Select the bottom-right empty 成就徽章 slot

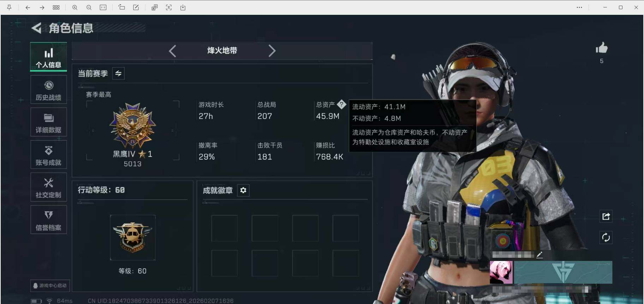(x=346, y=263)
